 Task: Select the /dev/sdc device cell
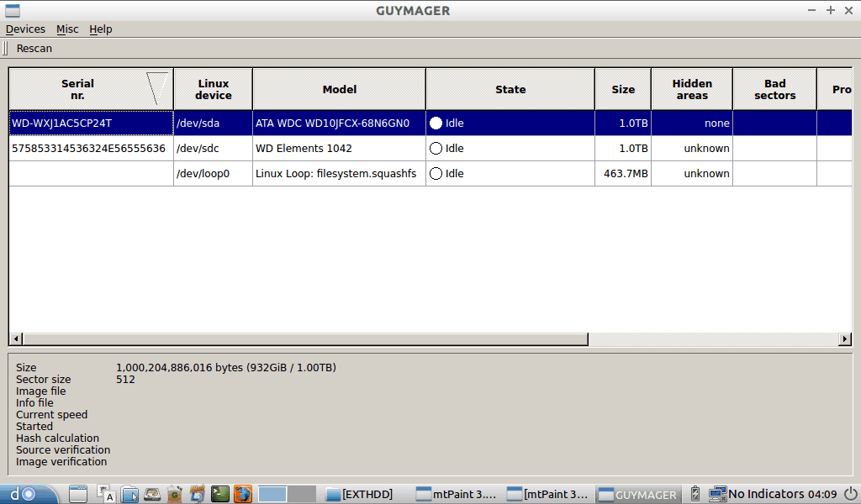[x=213, y=149]
